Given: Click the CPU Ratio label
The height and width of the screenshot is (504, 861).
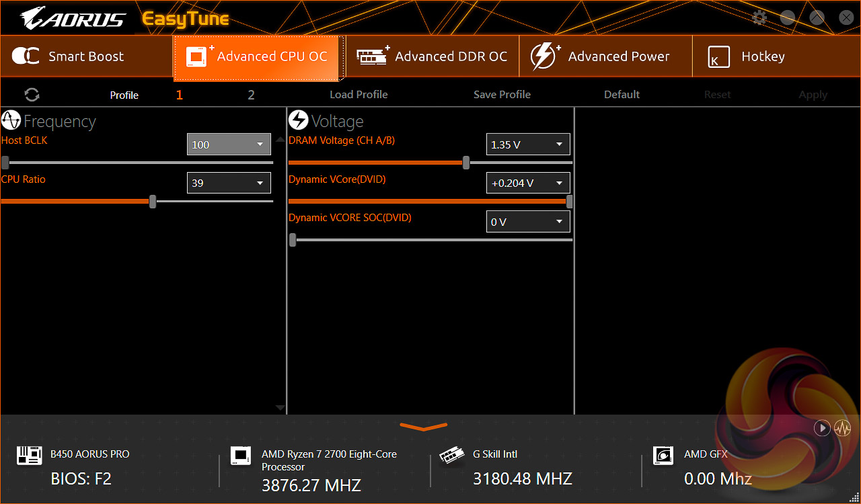Looking at the screenshot, I should (x=24, y=179).
